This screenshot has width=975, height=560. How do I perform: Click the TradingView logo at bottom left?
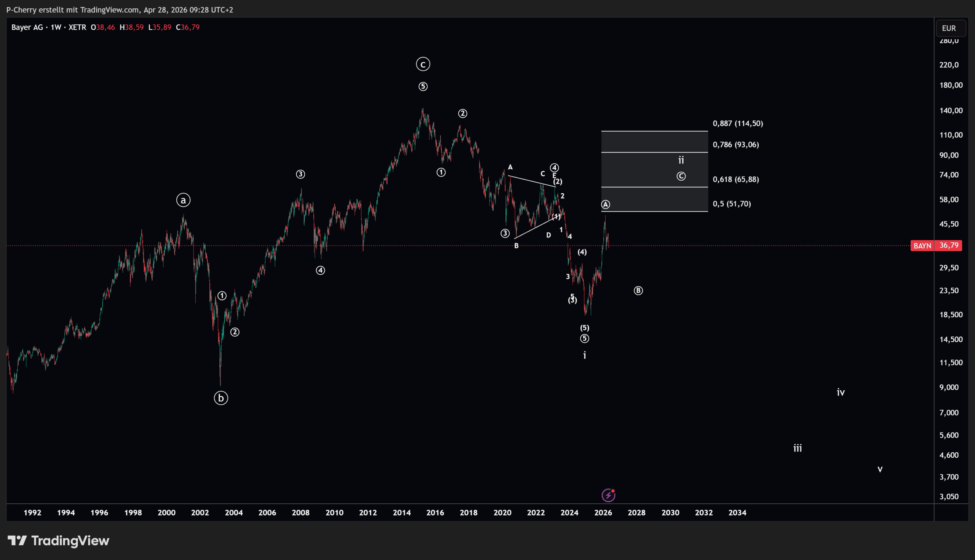click(x=59, y=541)
